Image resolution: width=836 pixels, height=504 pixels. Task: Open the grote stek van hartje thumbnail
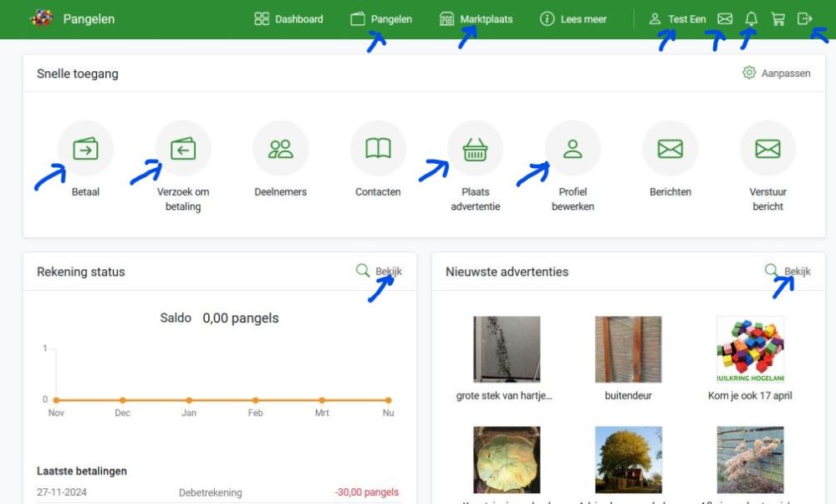pos(507,349)
